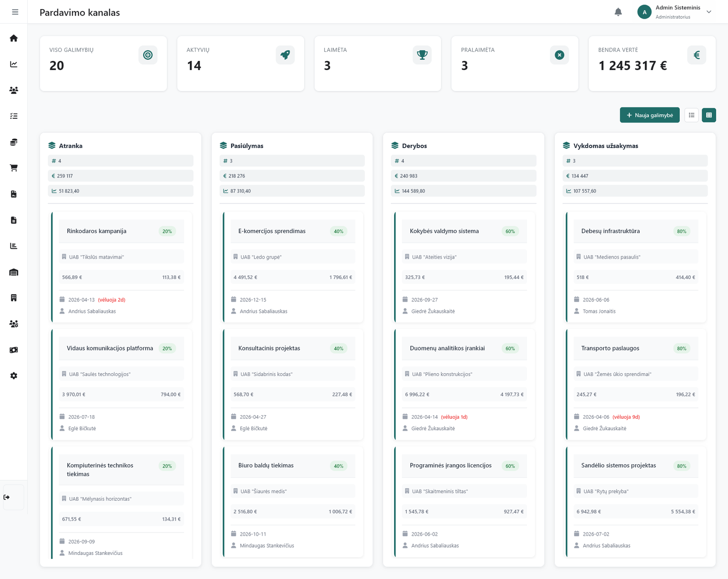Click the Derybos column header
The height and width of the screenshot is (579, 728).
coord(414,146)
